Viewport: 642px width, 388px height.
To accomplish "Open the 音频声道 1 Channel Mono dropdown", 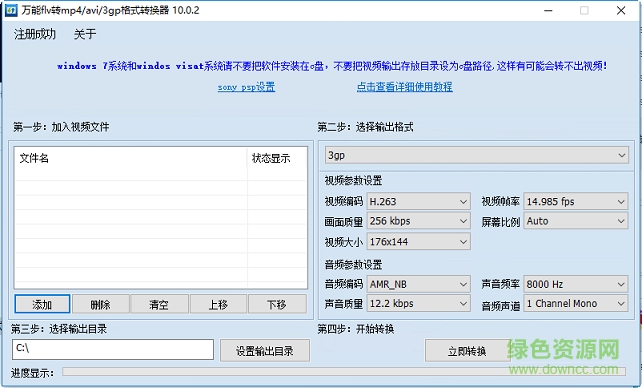I will [576, 303].
